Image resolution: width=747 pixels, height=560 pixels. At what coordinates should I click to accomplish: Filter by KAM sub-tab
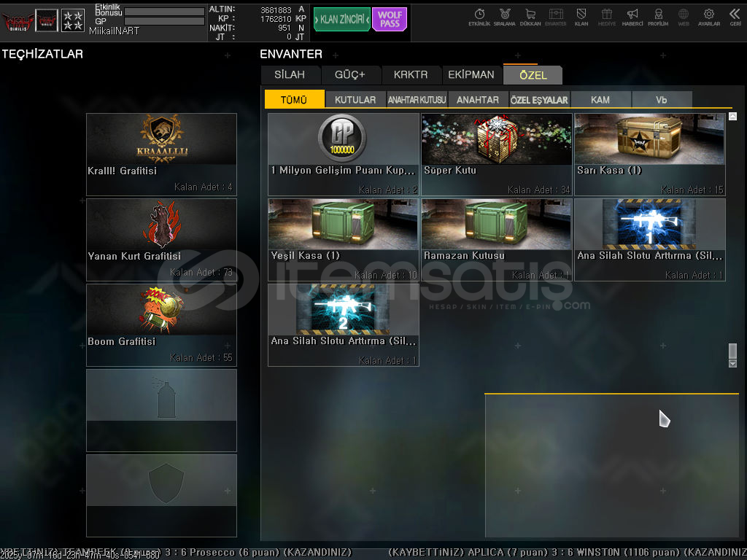(600, 99)
